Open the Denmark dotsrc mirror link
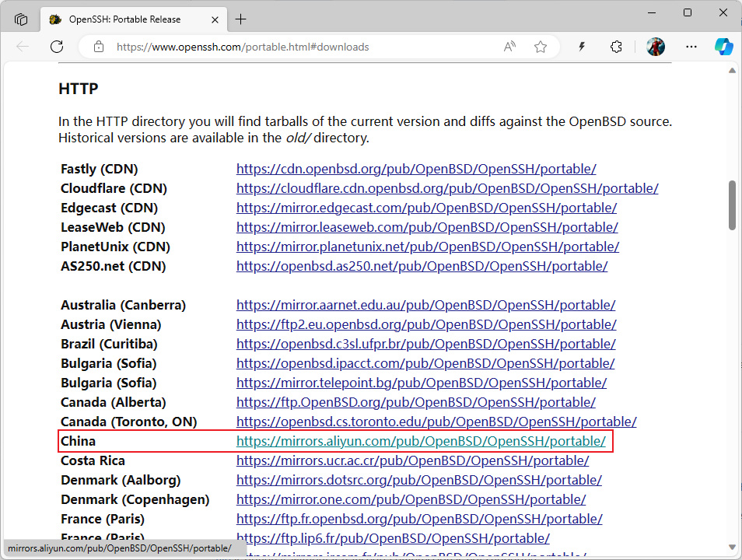Image resolution: width=742 pixels, height=560 pixels. pos(418,480)
